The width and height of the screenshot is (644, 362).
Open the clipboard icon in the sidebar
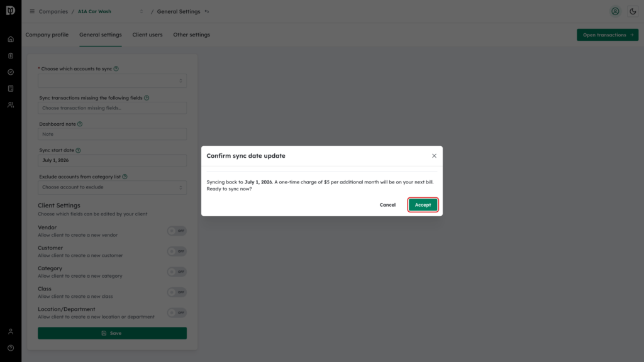[11, 56]
